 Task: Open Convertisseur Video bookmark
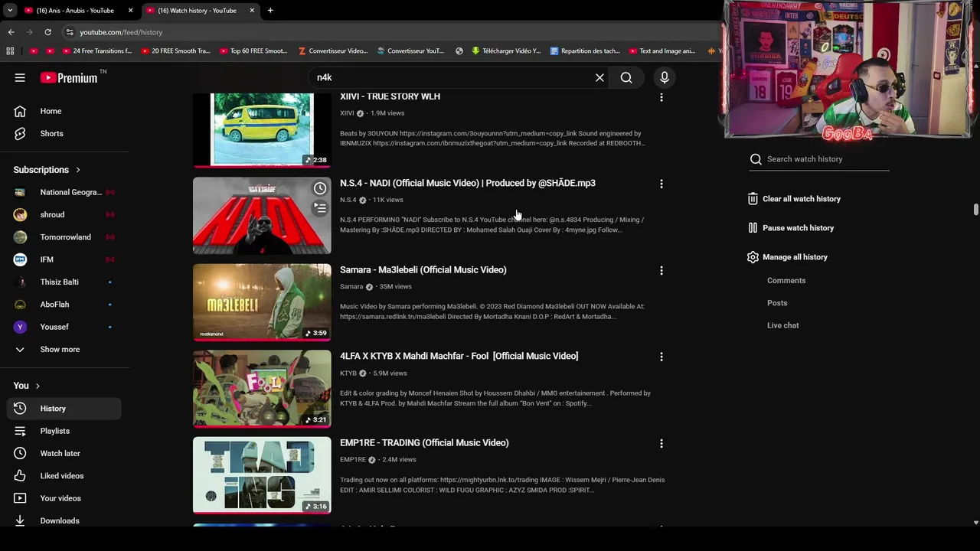333,51
